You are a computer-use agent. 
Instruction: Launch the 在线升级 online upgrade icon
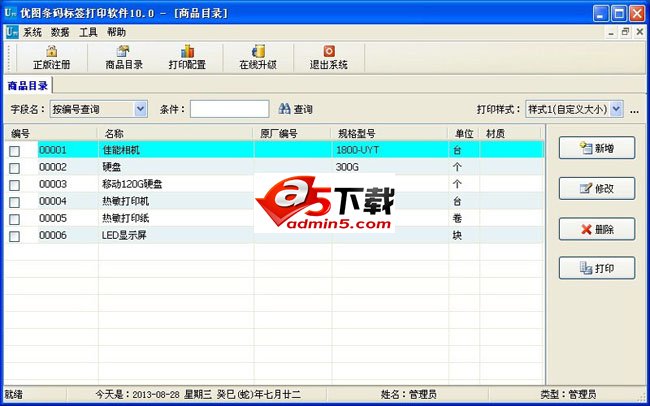point(258,58)
